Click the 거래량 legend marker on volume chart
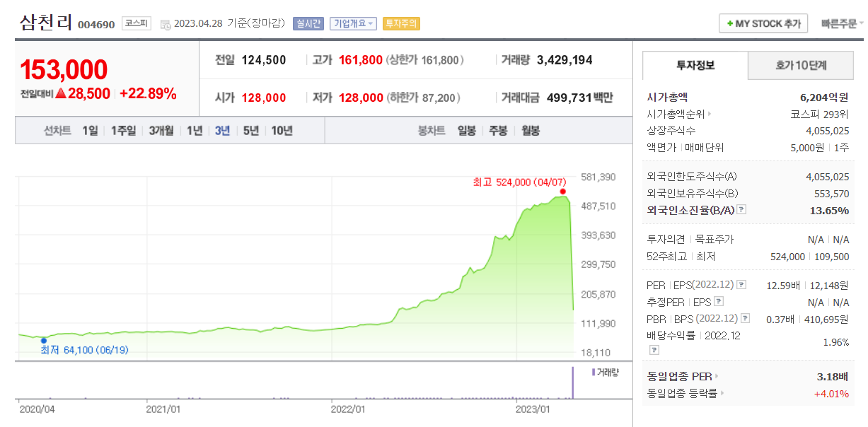Image resolution: width=868 pixels, height=427 pixels. [593, 371]
